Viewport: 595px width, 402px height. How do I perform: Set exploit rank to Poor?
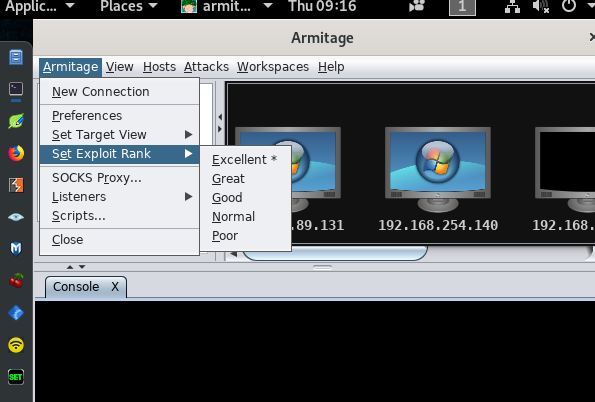click(246, 235)
